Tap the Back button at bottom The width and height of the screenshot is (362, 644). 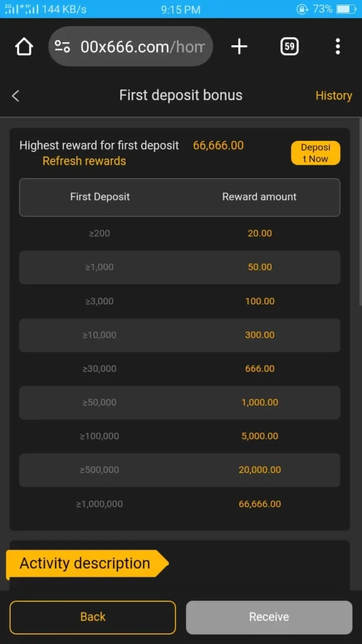pos(92,617)
